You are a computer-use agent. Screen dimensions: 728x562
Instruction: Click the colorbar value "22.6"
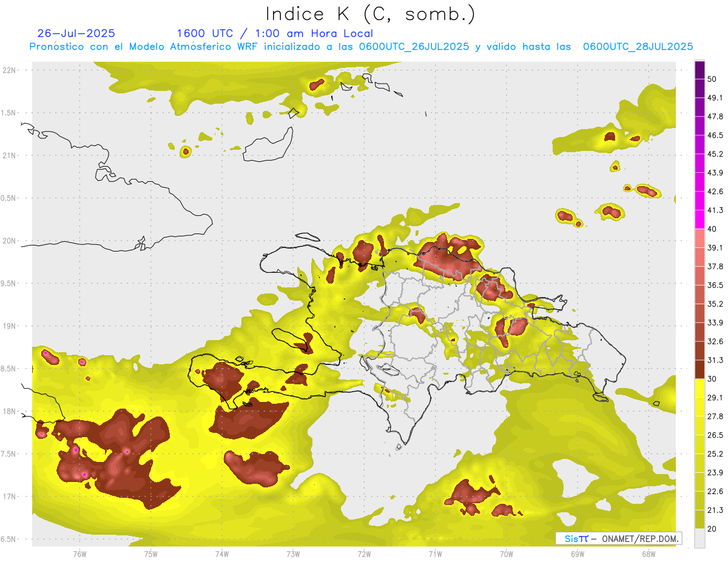click(715, 492)
